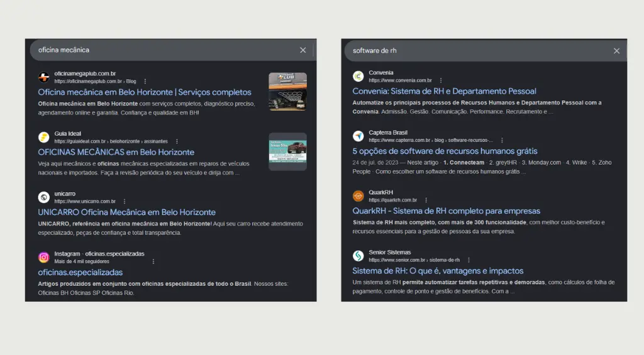644x355 pixels.
Task: Click the Guia Ideal favicon
Action: (44, 137)
